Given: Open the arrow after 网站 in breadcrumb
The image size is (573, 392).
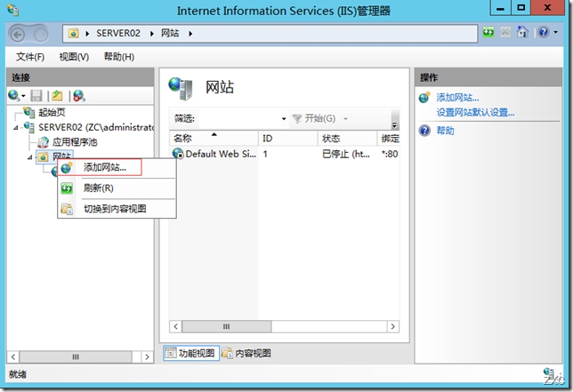Looking at the screenshot, I should (190, 34).
